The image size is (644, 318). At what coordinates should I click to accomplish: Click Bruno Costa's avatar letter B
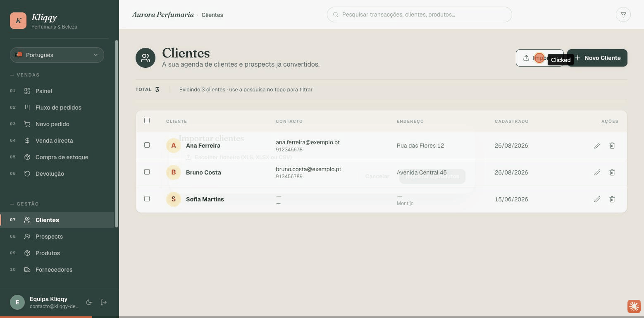[x=174, y=172]
